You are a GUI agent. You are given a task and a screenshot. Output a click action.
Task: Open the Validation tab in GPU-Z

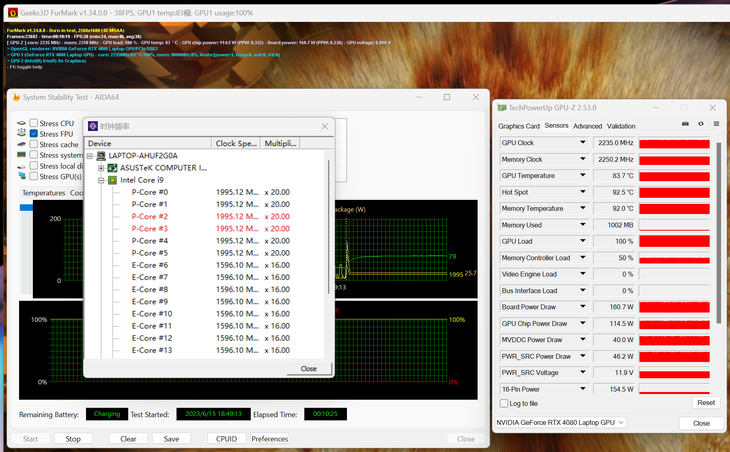coord(621,126)
